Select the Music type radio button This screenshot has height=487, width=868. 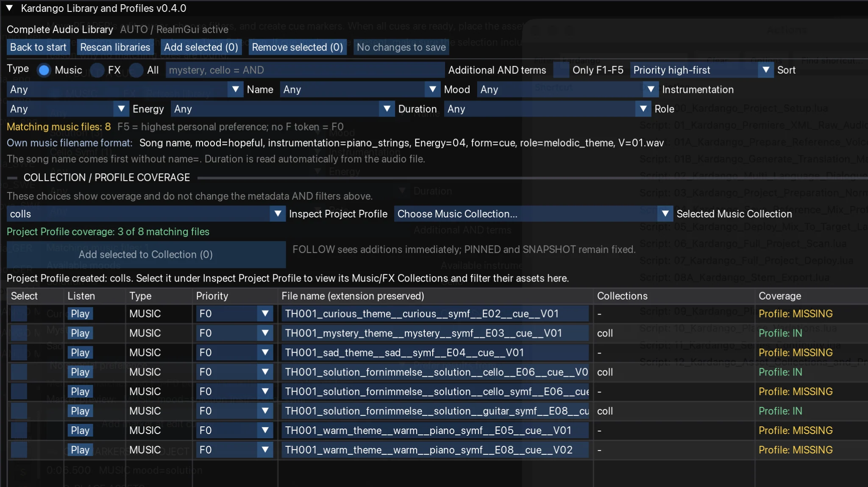44,70
